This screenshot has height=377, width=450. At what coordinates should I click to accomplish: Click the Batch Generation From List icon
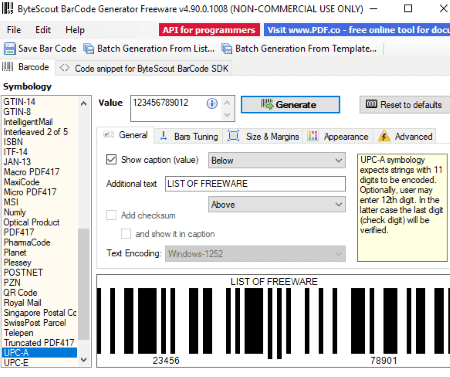coord(88,49)
